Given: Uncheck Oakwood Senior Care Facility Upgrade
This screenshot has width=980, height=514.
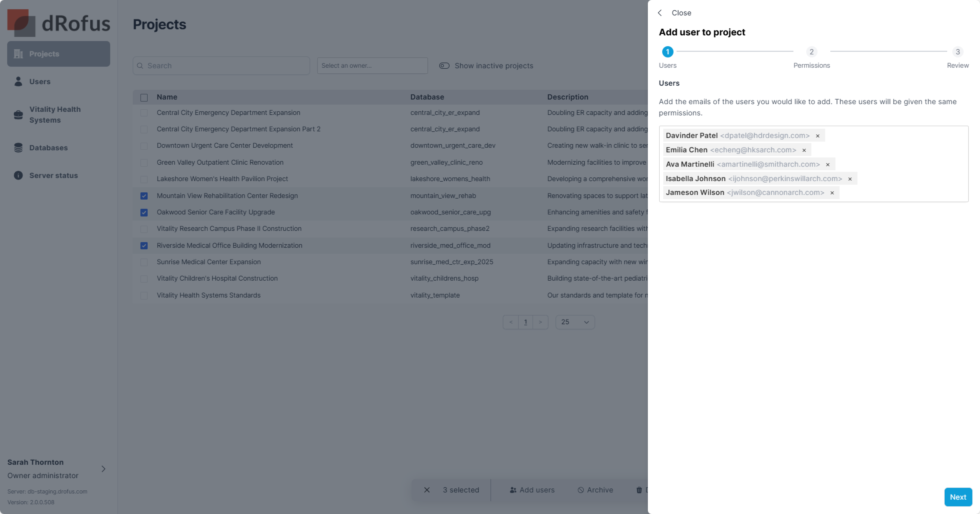Looking at the screenshot, I should point(144,212).
